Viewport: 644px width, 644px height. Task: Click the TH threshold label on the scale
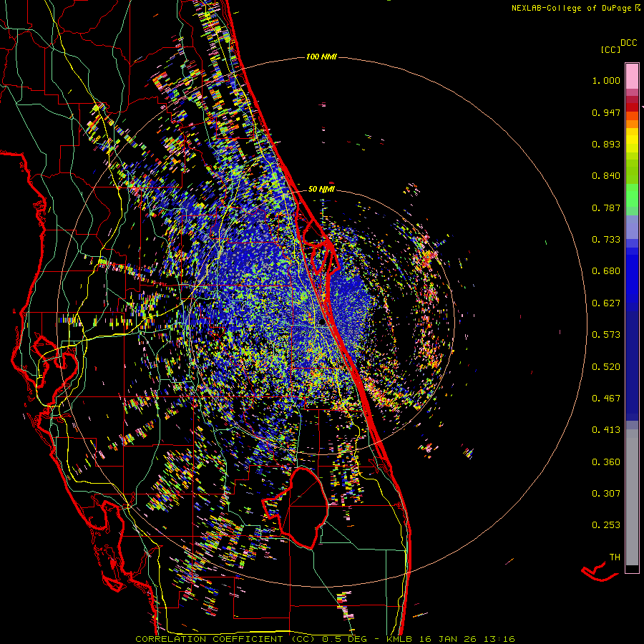[615, 557]
